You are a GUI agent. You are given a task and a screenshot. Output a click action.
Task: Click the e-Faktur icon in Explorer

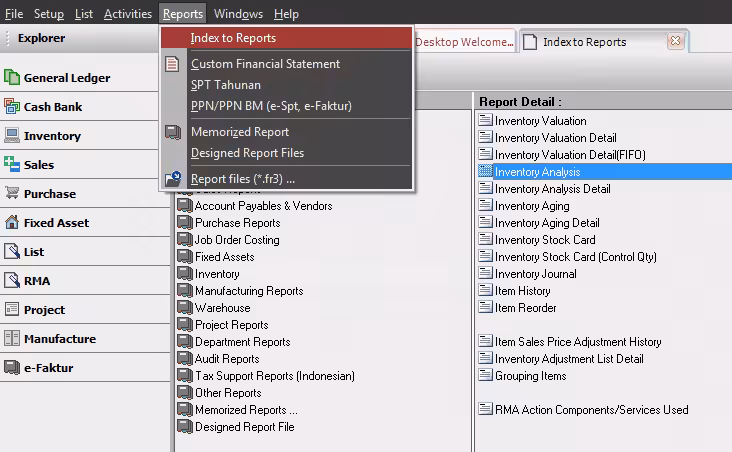click(12, 367)
